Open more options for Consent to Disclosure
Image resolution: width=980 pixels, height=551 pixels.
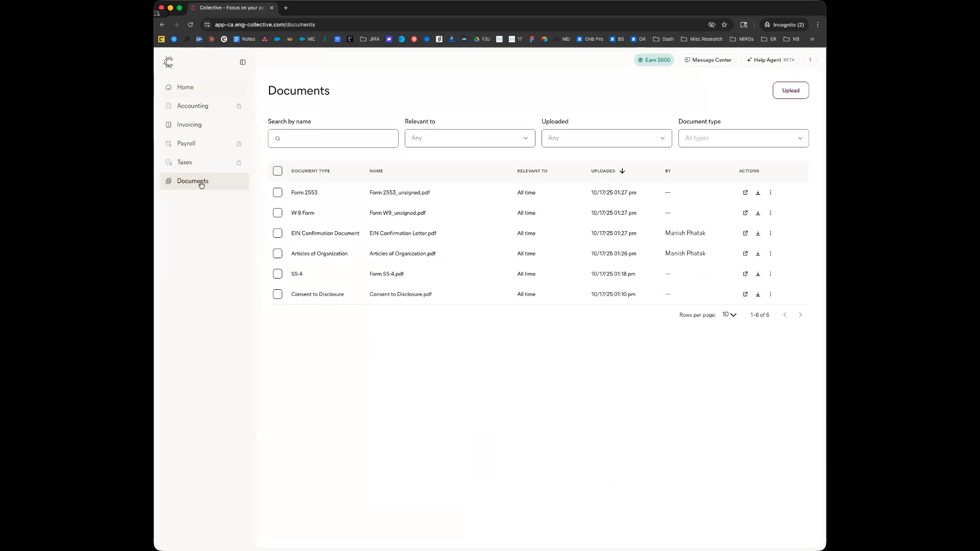770,294
